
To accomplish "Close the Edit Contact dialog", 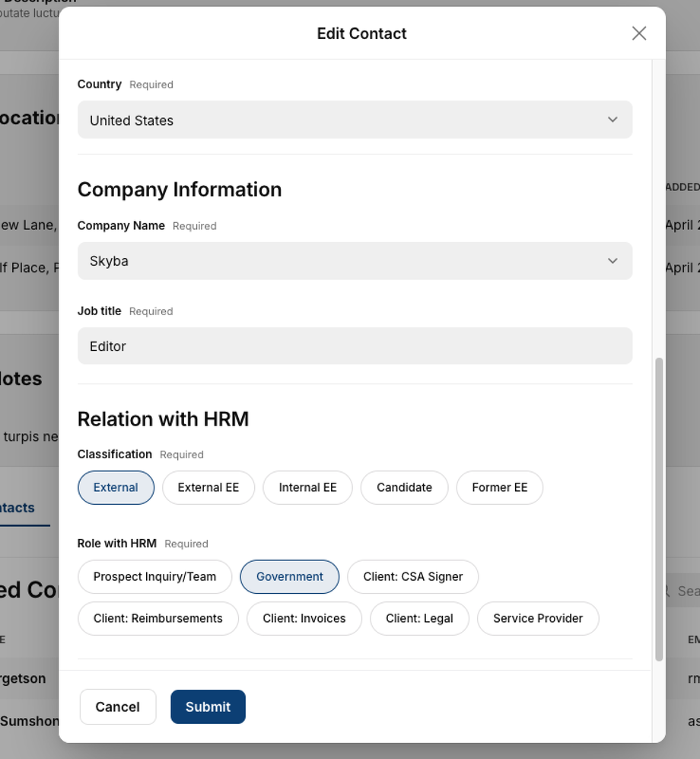I will (x=639, y=33).
